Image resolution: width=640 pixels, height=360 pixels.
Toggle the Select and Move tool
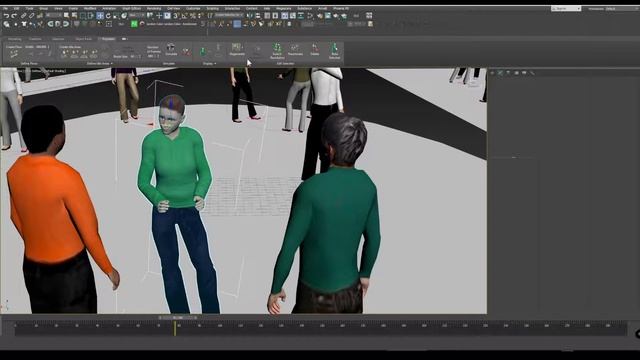[100, 16]
